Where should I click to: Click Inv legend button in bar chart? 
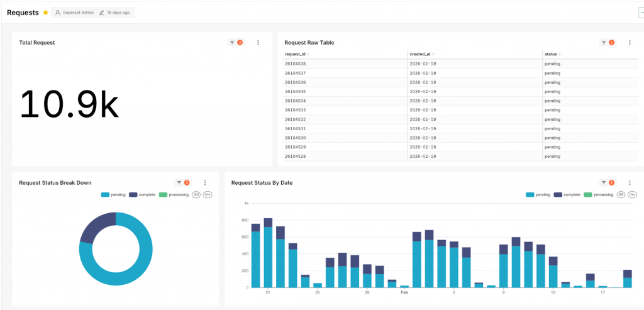[x=631, y=195]
